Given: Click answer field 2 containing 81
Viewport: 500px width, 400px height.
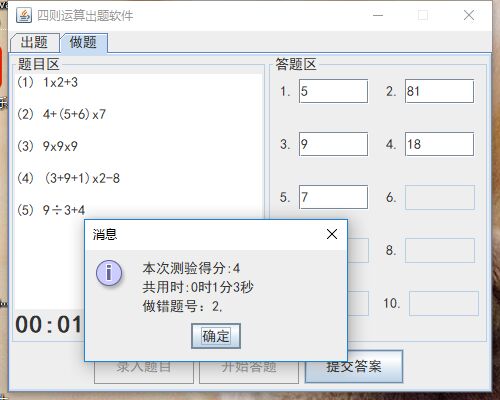Looking at the screenshot, I should [x=439, y=91].
